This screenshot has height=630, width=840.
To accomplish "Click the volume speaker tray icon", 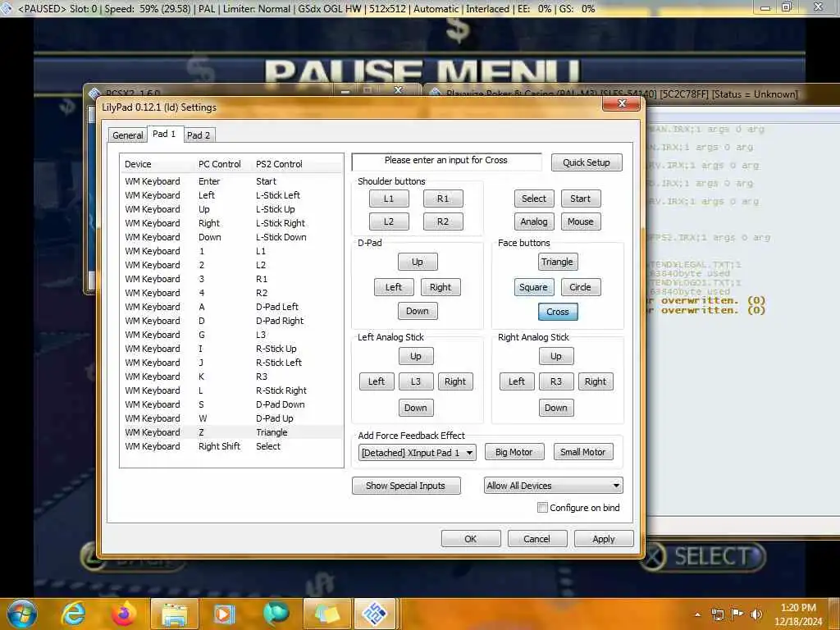I will (x=756, y=614).
